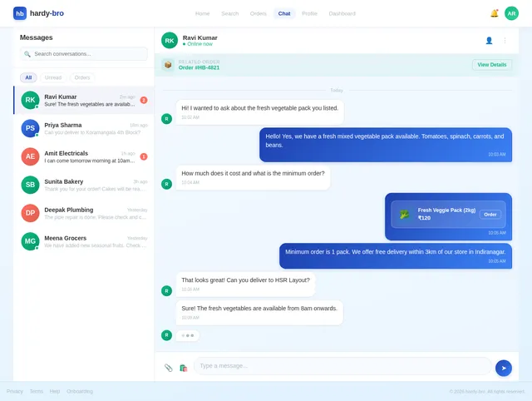This screenshot has width=532, height=401.
Task: Click View Details for order
Action: pos(491,65)
